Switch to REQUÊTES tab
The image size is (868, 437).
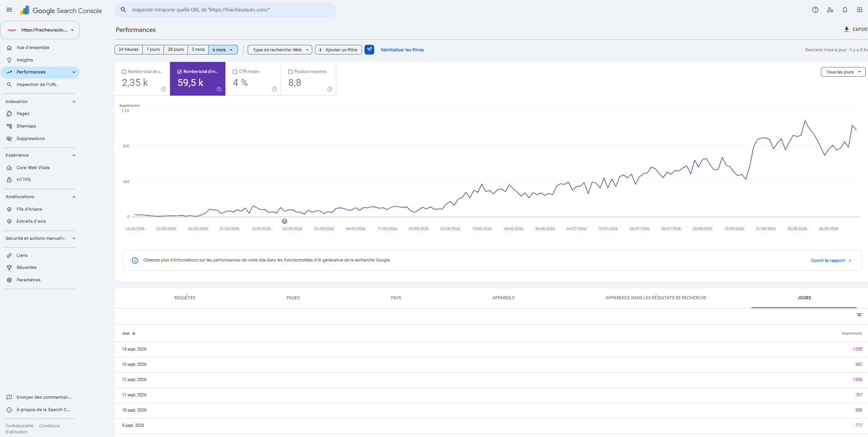185,298
